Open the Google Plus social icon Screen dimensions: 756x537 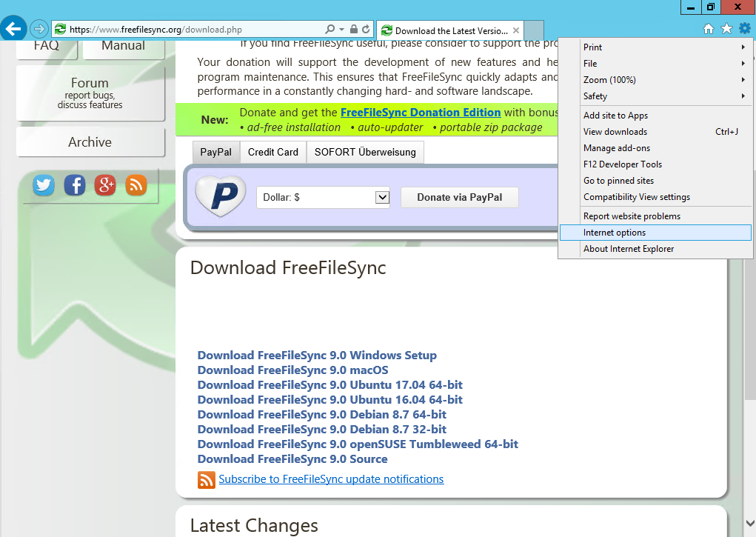(x=105, y=185)
